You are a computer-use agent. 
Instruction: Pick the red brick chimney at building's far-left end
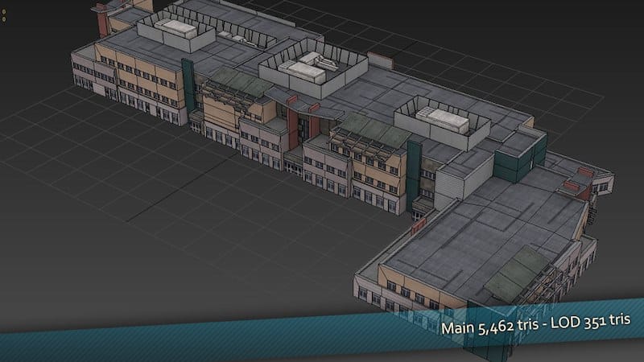coord(103,23)
